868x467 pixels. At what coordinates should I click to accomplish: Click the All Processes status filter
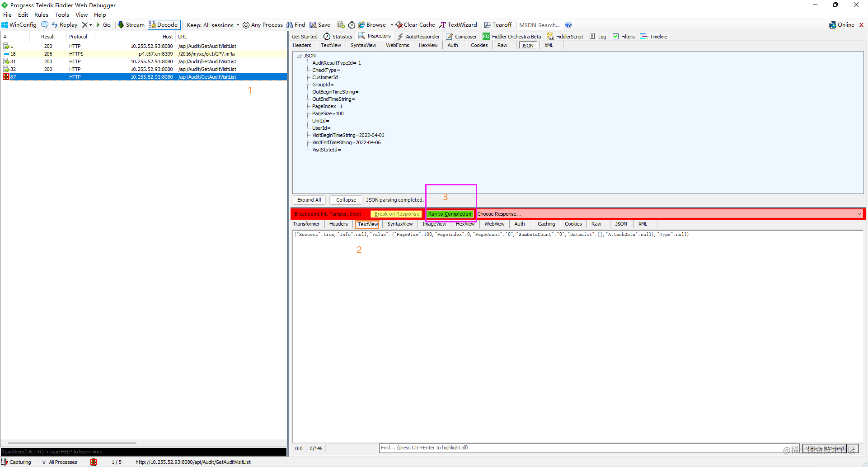click(x=59, y=462)
